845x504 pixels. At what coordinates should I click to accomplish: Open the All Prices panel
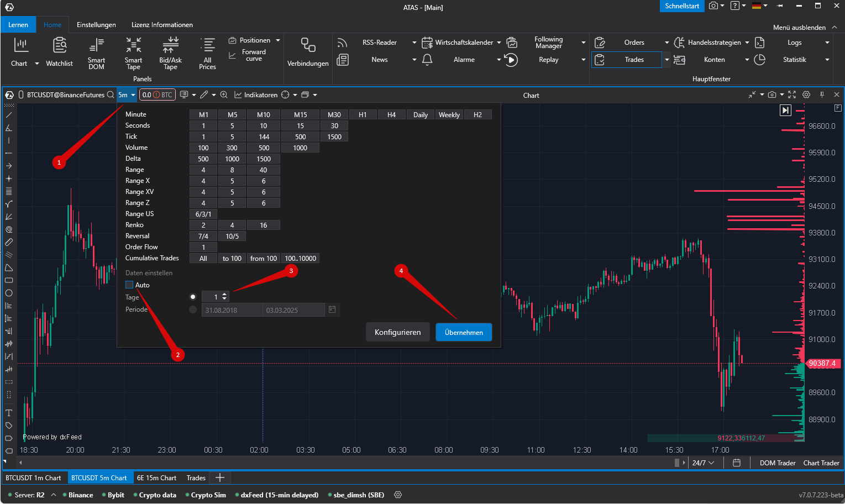207,53
